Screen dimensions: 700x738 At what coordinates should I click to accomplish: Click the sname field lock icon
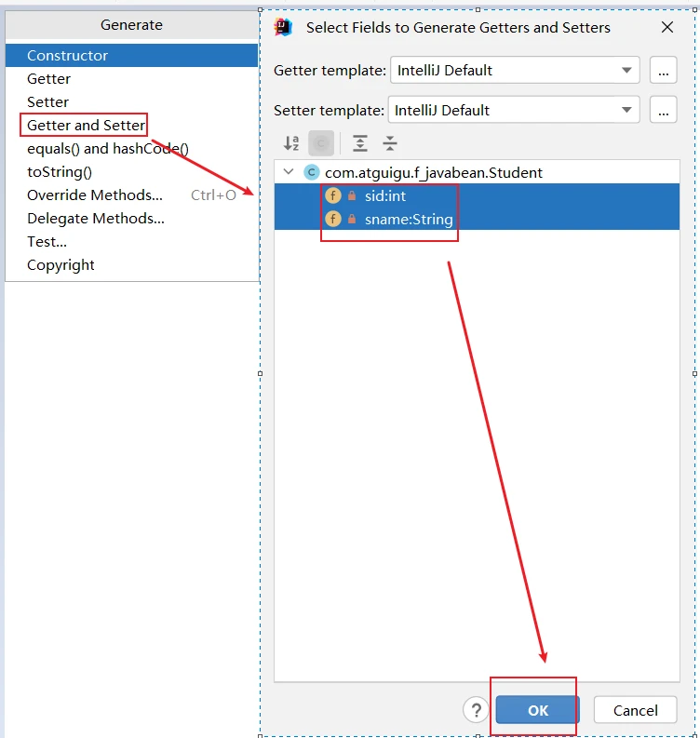(x=352, y=219)
